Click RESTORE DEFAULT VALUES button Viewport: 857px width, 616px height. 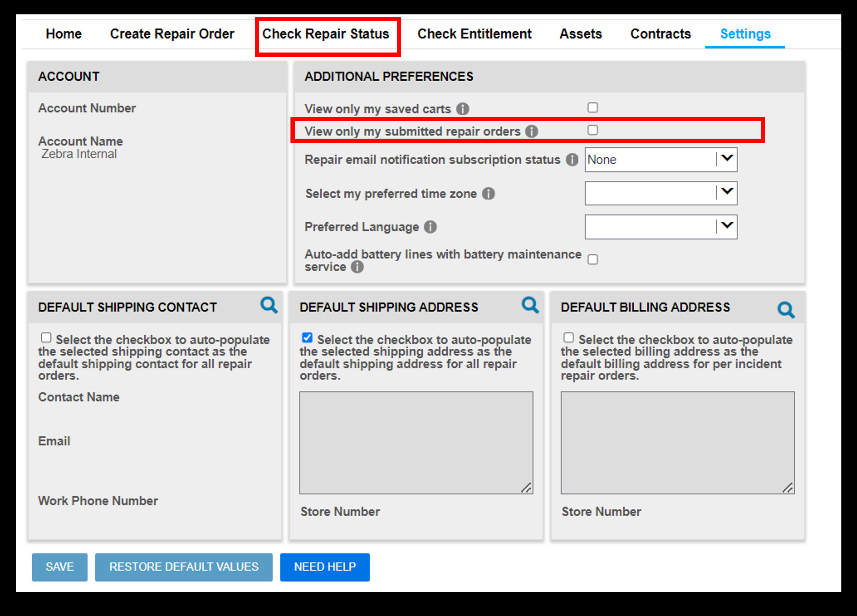[x=184, y=567]
